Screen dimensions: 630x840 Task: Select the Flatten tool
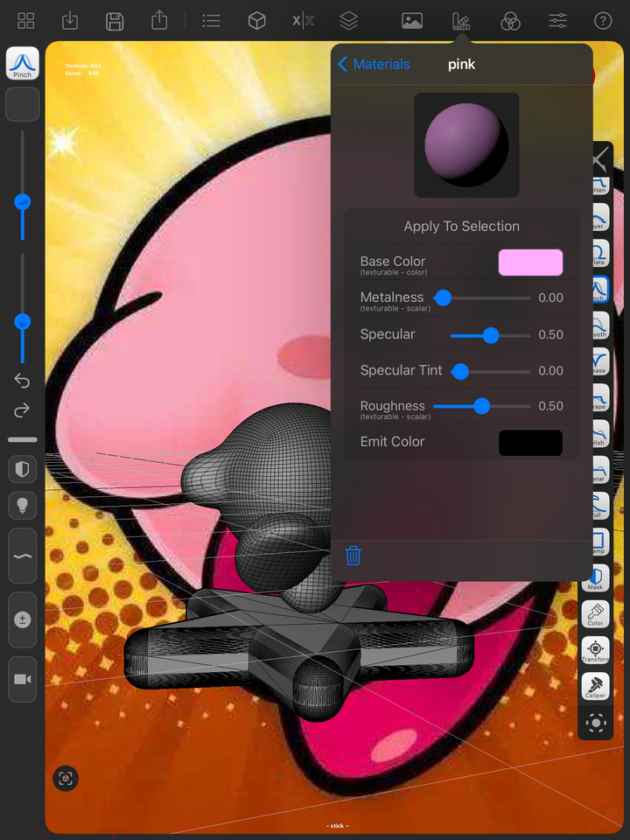click(x=600, y=185)
